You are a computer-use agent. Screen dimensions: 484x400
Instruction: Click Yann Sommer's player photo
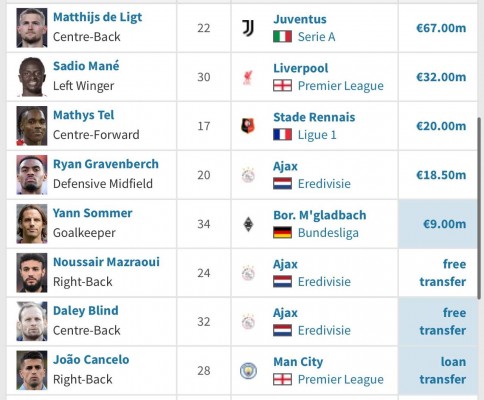pos(32,224)
